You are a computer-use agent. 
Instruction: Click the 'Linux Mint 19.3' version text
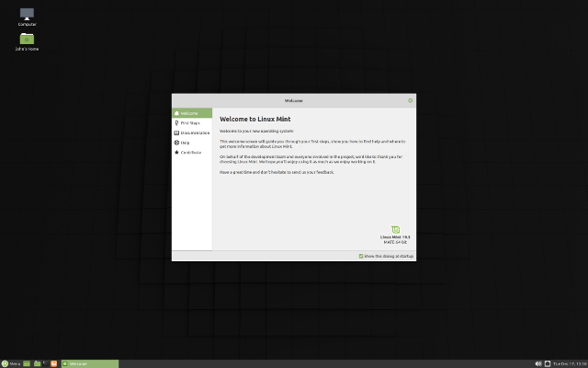[395, 237]
